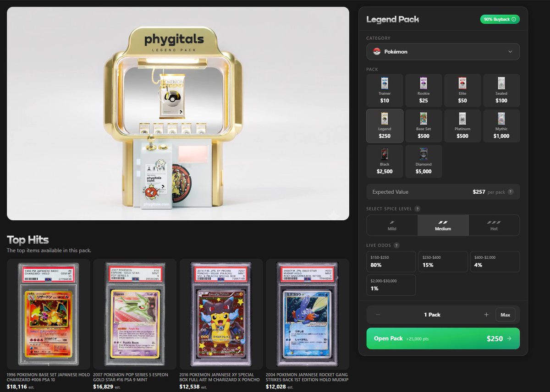550x392 pixels.
Task: Click the Pokéball icon in category field
Action: point(377,52)
